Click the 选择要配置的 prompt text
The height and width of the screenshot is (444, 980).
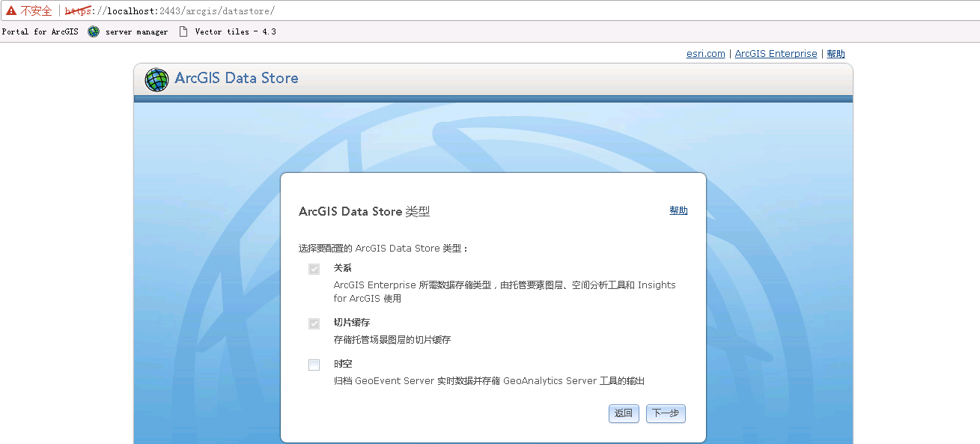tap(383, 249)
